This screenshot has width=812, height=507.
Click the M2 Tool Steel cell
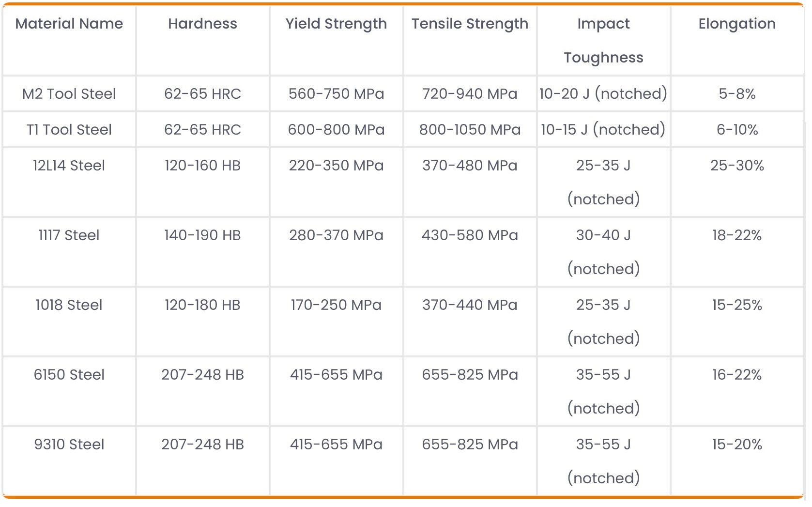69,93
